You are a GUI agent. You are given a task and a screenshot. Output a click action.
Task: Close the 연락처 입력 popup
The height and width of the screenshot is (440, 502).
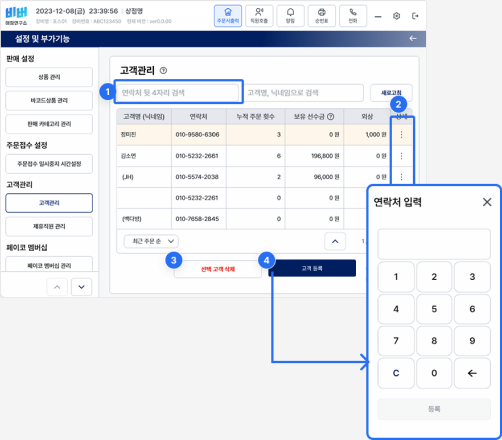coord(487,202)
